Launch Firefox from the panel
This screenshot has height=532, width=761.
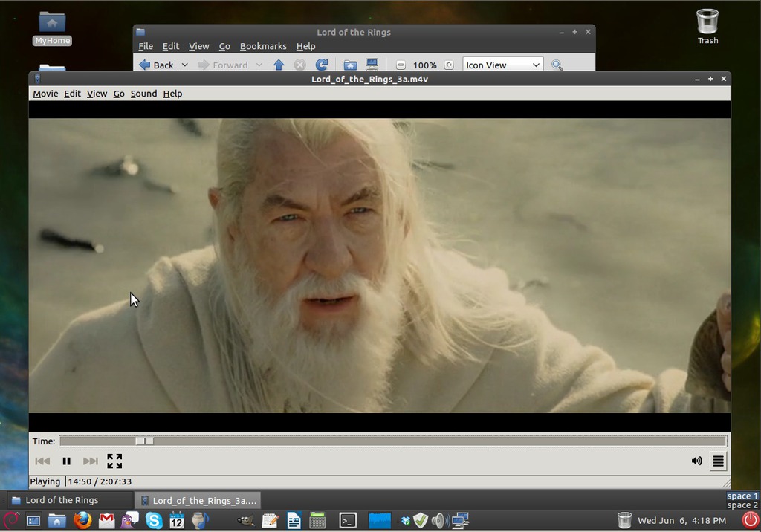(x=82, y=520)
